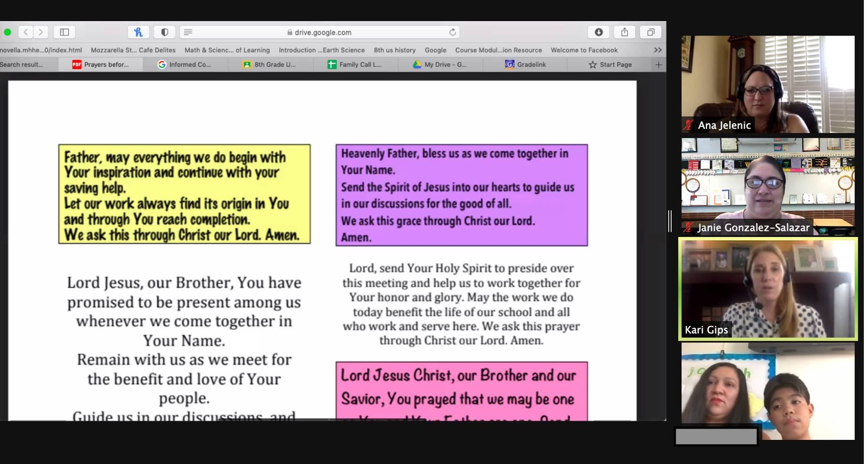
Task: Click the star icon on Start Page tab
Action: point(593,64)
